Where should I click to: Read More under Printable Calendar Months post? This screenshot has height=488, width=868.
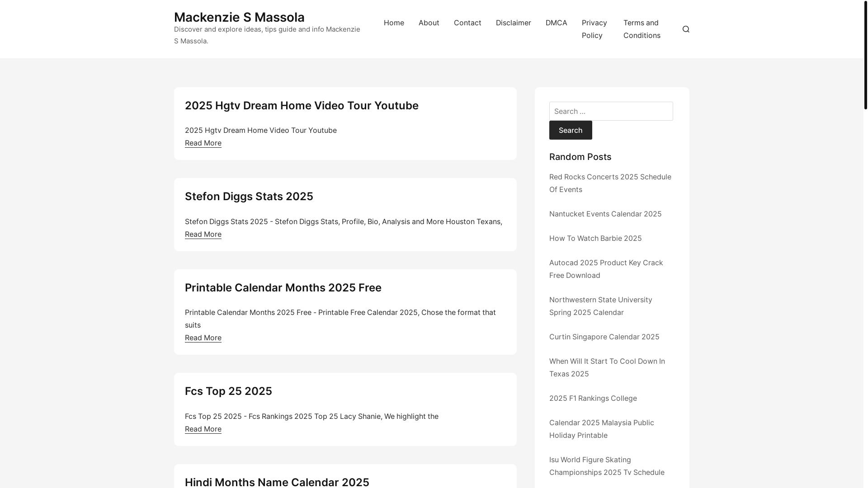click(203, 338)
